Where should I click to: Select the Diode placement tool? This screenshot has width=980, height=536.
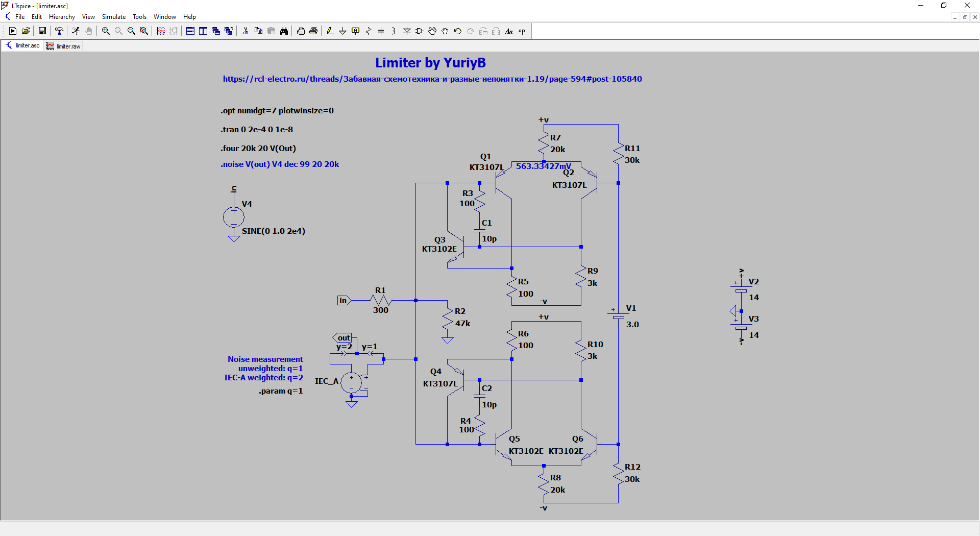pos(407,31)
